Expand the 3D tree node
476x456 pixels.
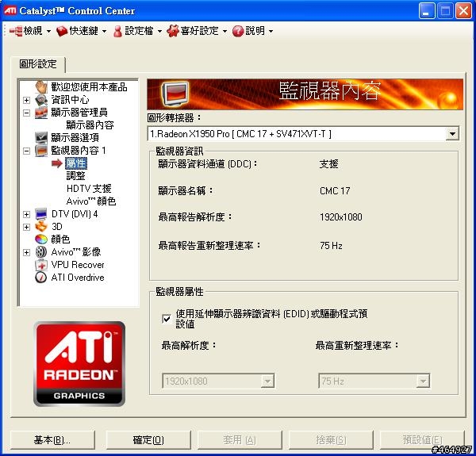tap(27, 227)
